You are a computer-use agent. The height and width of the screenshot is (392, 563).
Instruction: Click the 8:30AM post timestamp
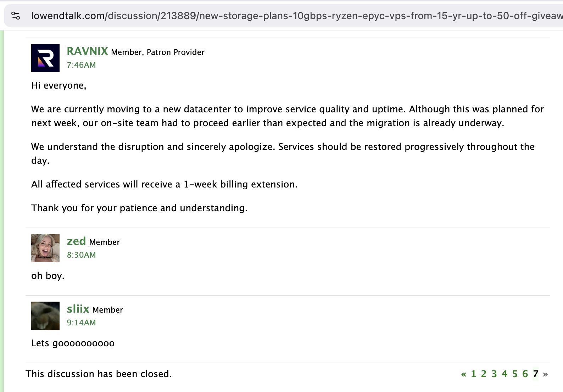pyautogui.click(x=81, y=255)
